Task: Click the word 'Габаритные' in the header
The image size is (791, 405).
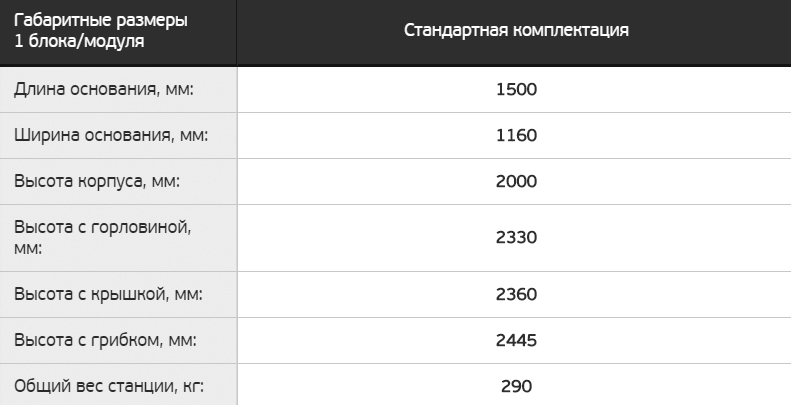Action: (x=57, y=20)
